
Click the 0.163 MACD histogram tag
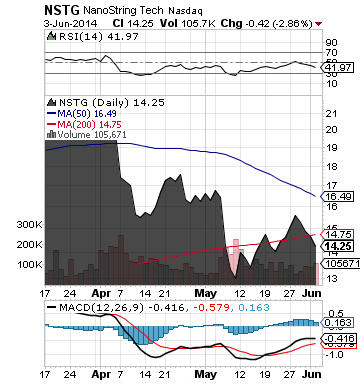coord(337,322)
